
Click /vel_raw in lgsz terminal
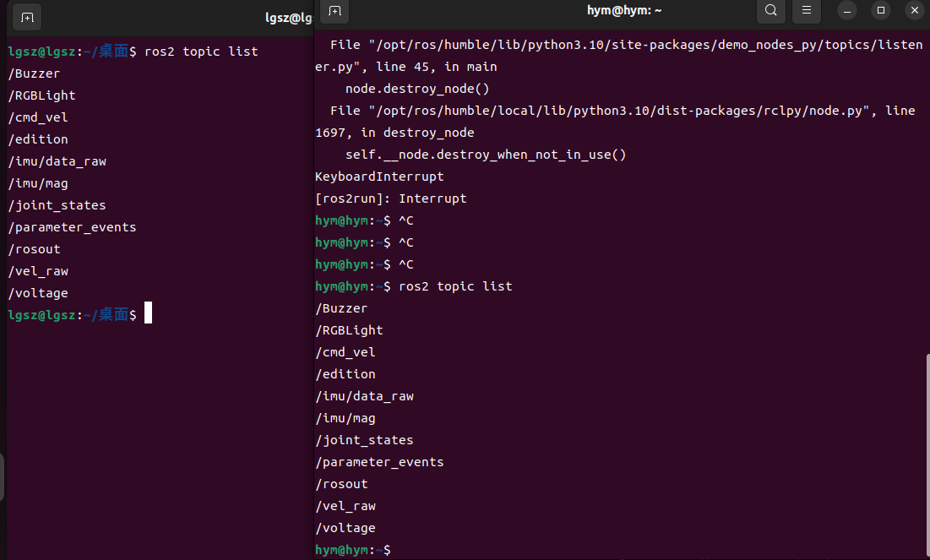(x=38, y=271)
